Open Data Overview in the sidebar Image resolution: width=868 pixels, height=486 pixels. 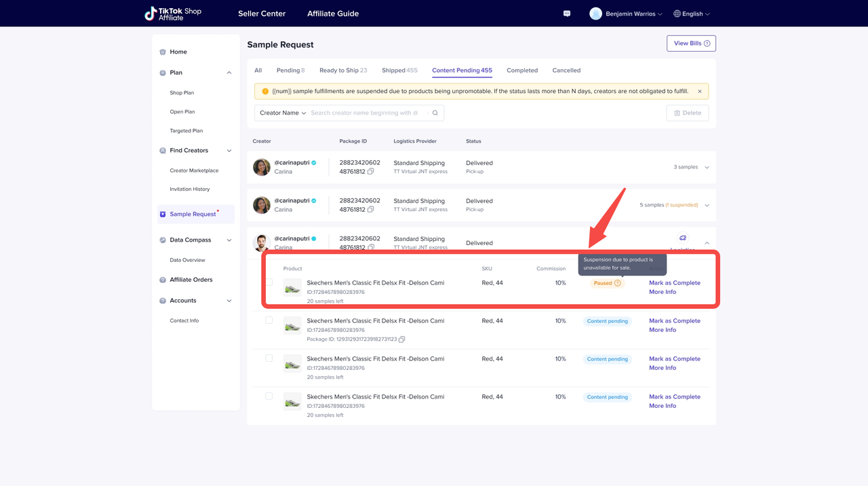pos(187,260)
